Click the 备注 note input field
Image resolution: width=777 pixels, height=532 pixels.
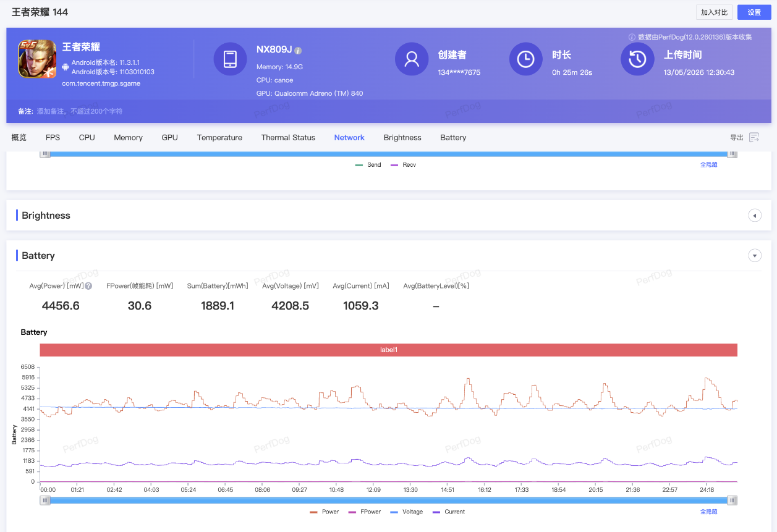pos(80,111)
